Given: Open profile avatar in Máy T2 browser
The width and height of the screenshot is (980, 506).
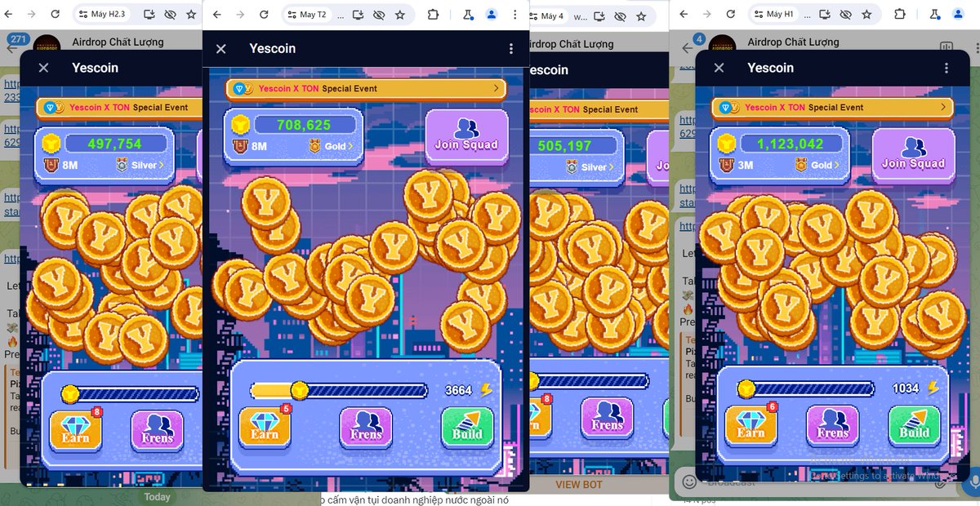Looking at the screenshot, I should click(x=491, y=15).
